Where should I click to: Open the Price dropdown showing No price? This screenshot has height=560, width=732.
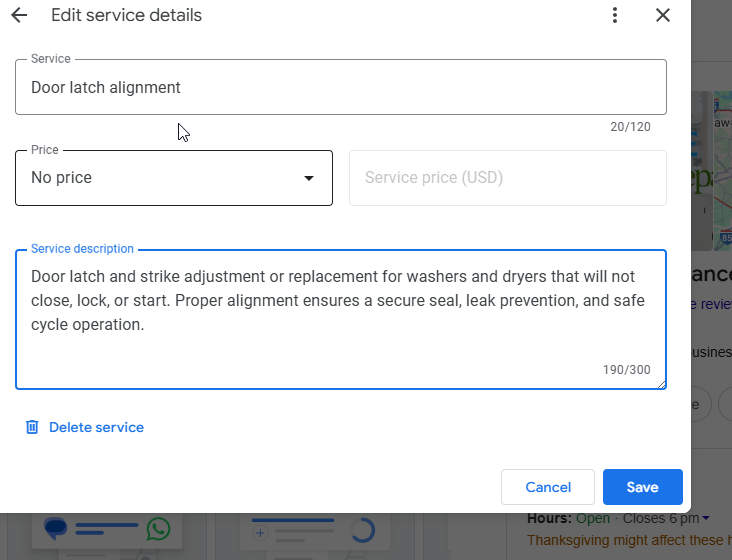[160, 178]
